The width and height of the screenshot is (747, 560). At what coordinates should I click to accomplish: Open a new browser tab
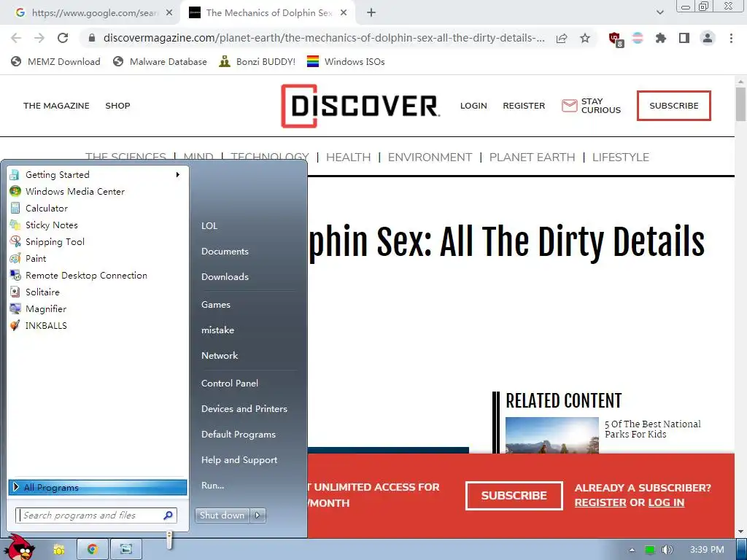371,13
